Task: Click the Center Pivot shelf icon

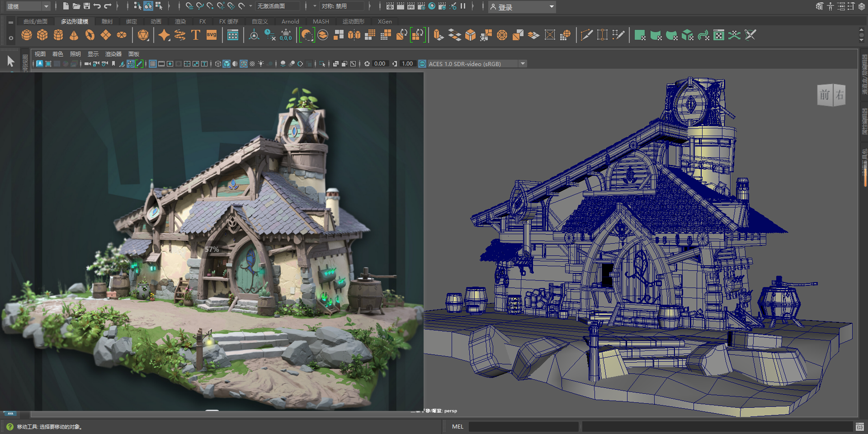Action: click(254, 35)
